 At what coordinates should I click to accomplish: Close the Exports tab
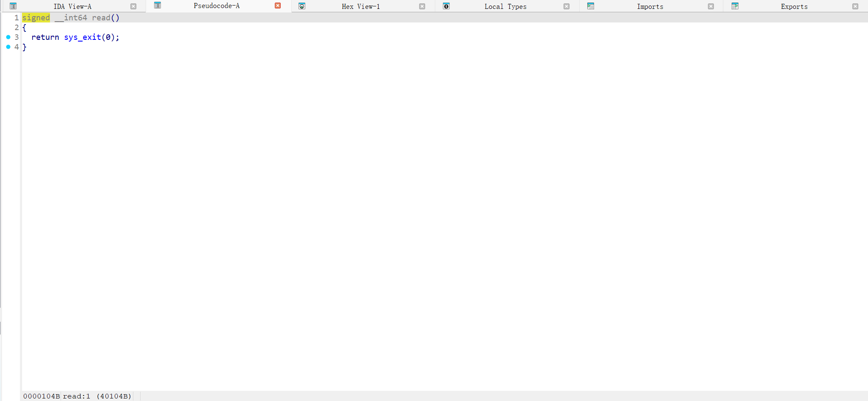pos(855,6)
